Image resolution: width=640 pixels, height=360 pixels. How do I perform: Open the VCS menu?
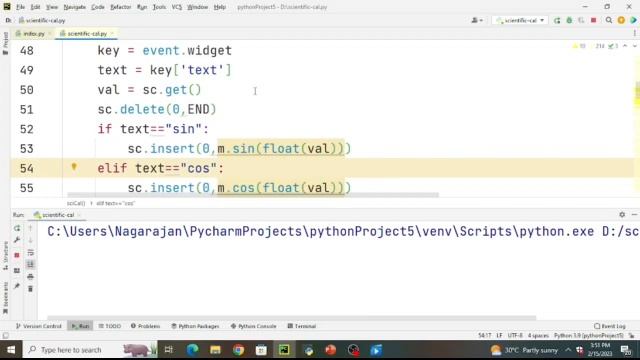coord(176,7)
